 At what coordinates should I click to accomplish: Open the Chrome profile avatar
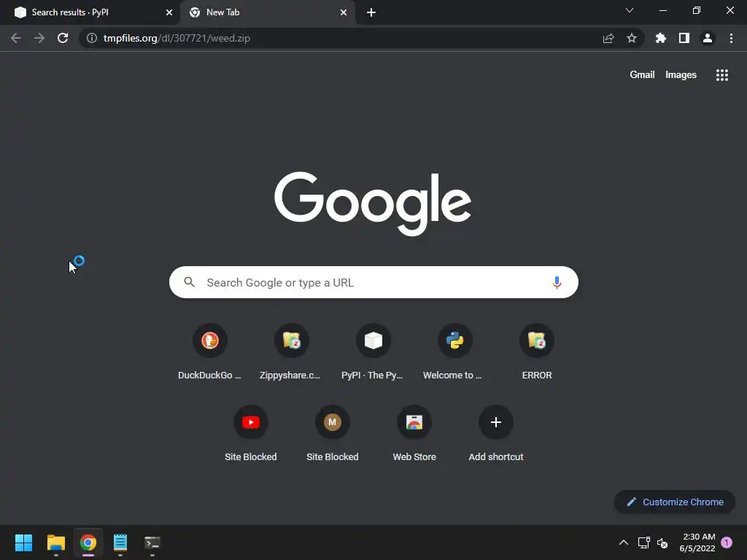[708, 38]
